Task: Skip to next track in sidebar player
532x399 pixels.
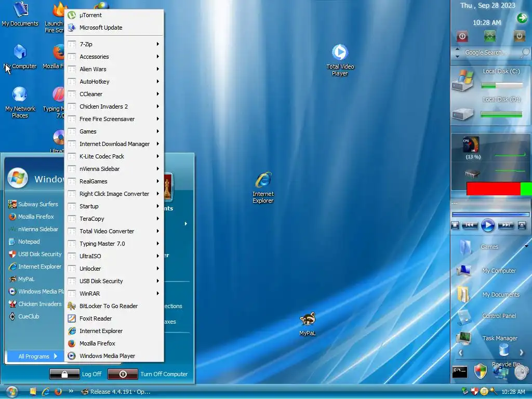Action: pos(506,225)
